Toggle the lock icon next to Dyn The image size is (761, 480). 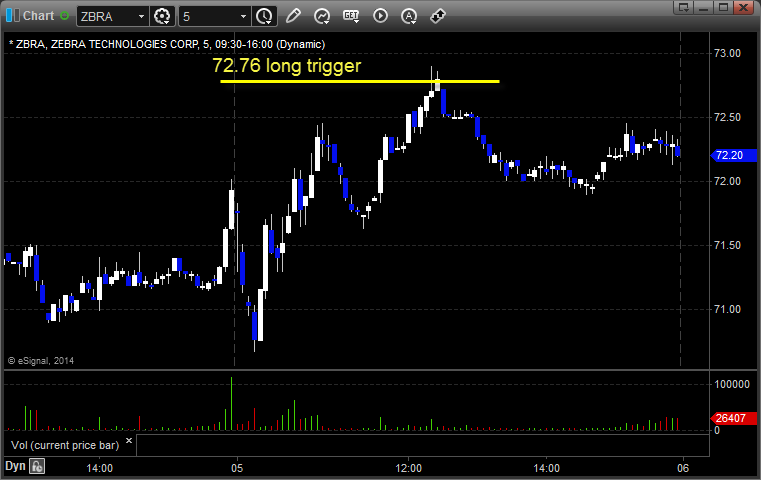pyautogui.click(x=37, y=466)
